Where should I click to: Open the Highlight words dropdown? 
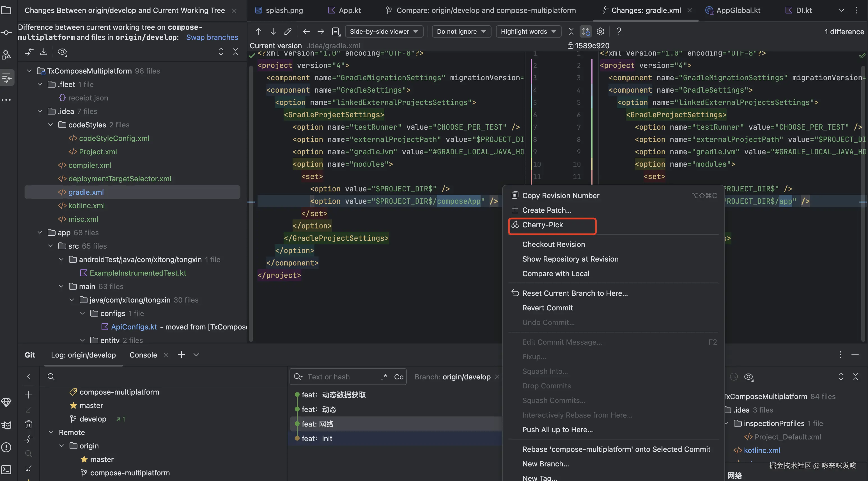[528, 32]
